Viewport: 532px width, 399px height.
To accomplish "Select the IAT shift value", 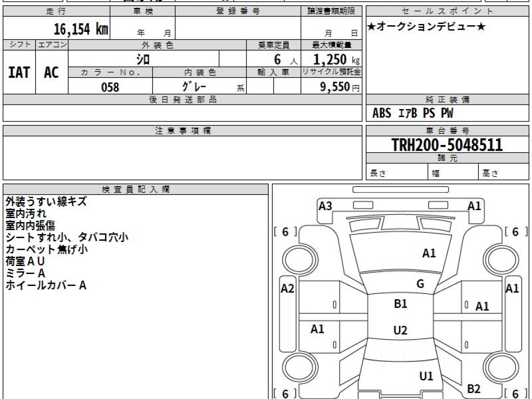I will pyautogui.click(x=19, y=72).
